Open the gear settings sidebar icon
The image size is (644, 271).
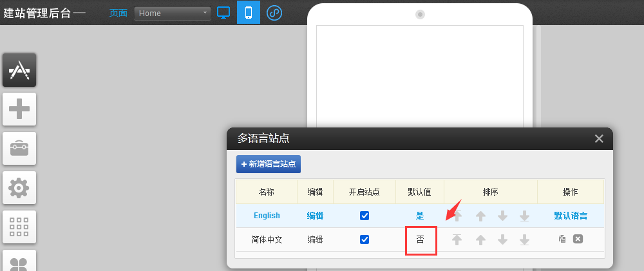tap(19, 188)
